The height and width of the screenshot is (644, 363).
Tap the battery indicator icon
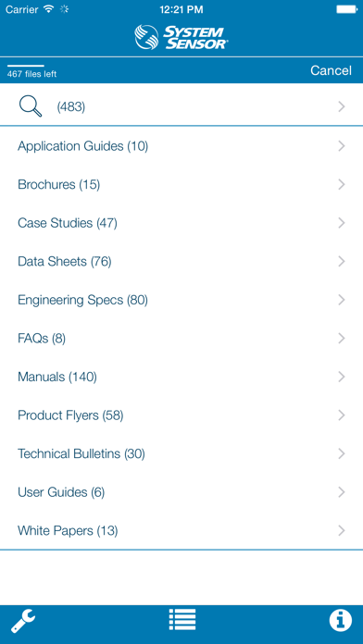(346, 9)
